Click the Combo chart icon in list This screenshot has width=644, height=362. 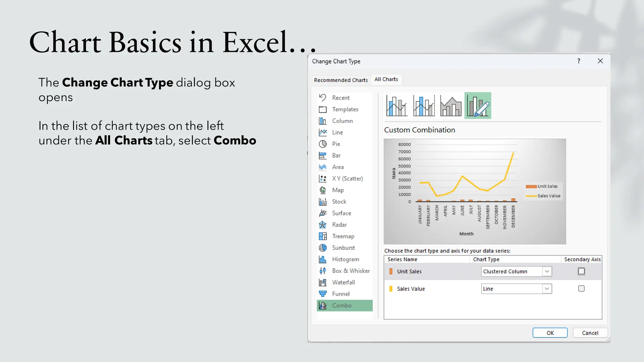click(x=323, y=305)
